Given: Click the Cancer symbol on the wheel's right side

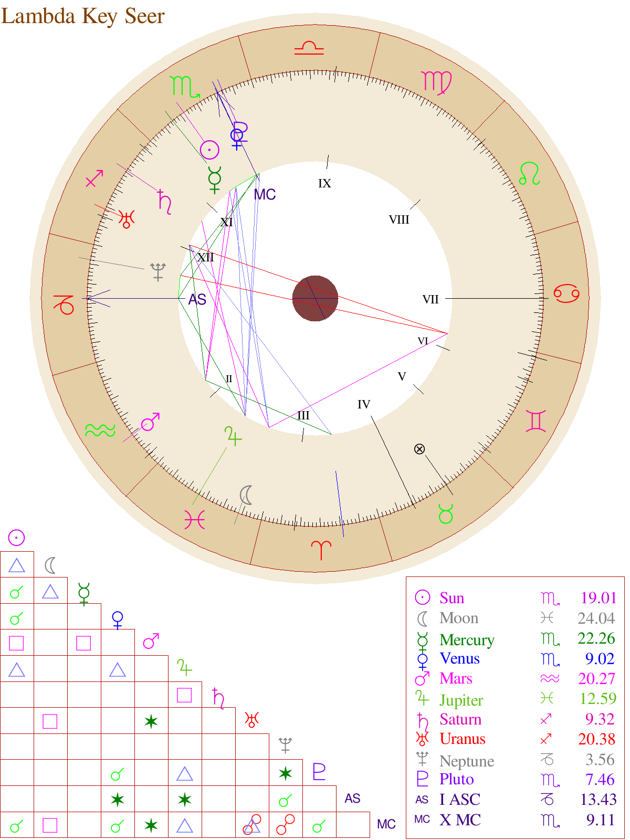Looking at the screenshot, I should pyautogui.click(x=566, y=293).
